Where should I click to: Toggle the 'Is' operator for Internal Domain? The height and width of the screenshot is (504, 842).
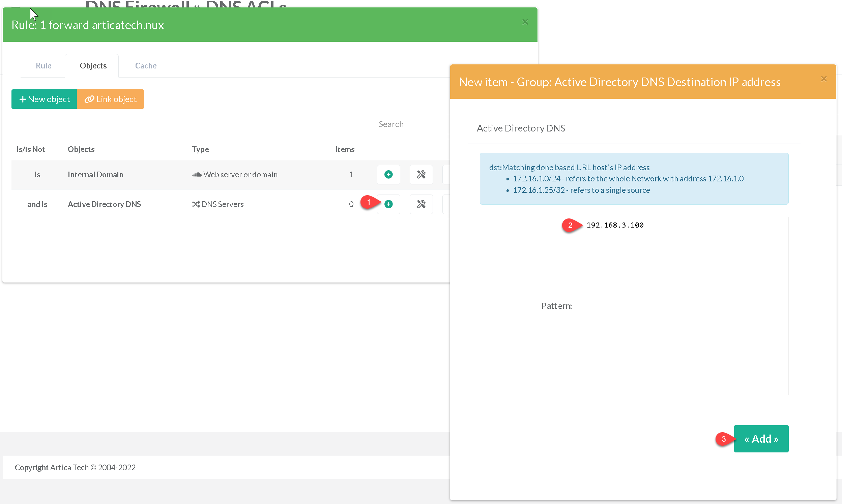[x=37, y=175]
